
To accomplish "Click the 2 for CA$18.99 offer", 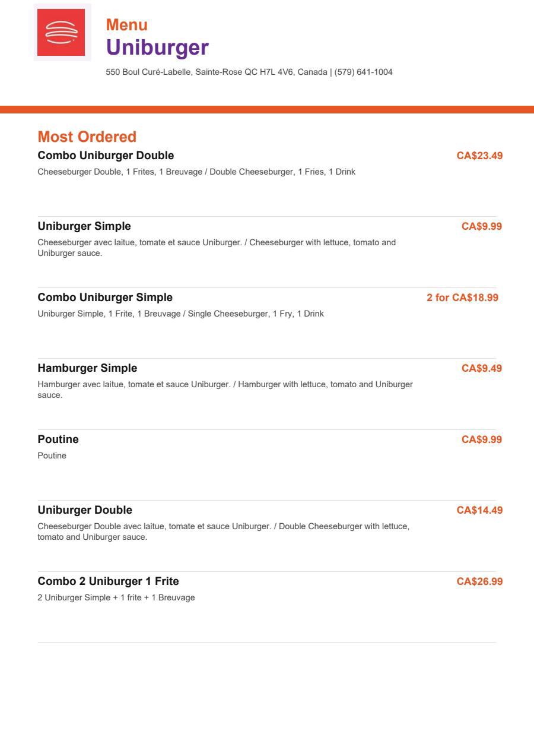I will (x=463, y=298).
